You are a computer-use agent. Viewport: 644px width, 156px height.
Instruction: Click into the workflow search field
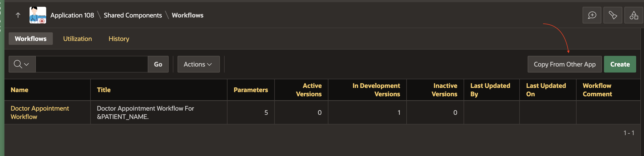(x=92, y=64)
